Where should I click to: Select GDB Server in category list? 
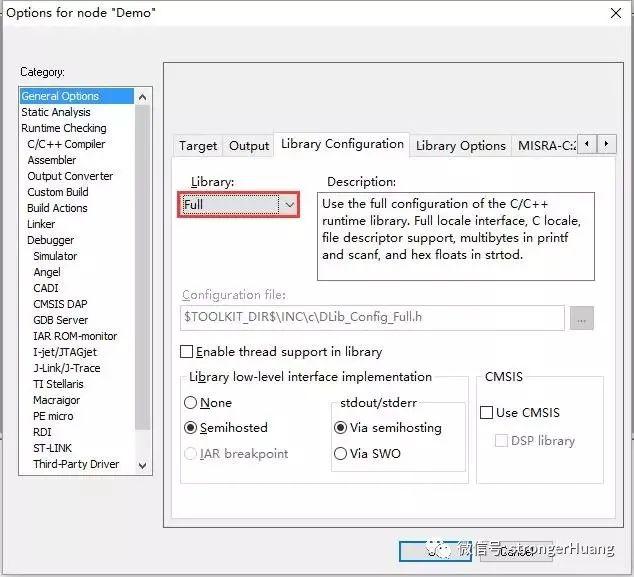77,320
